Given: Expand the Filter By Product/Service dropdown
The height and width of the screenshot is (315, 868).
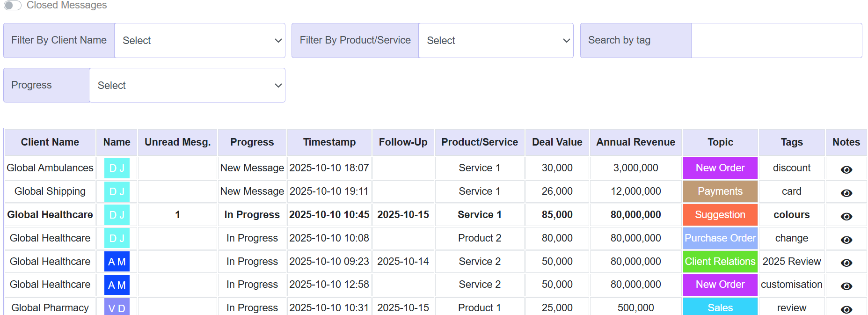Looking at the screenshot, I should (496, 41).
